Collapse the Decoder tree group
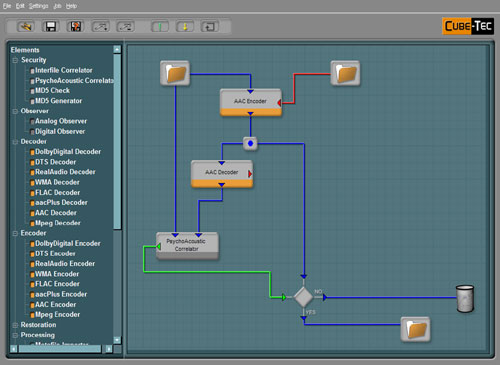Image resolution: width=500 pixels, height=365 pixels. pyautogui.click(x=15, y=142)
